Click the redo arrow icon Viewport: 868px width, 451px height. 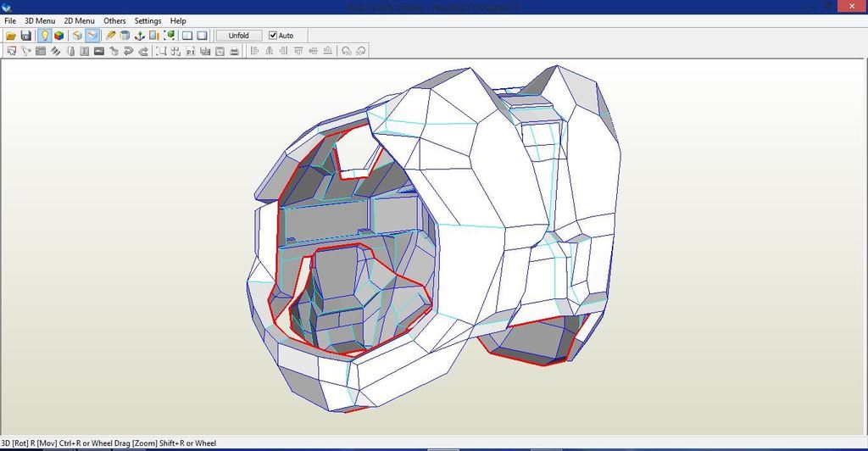[142, 51]
